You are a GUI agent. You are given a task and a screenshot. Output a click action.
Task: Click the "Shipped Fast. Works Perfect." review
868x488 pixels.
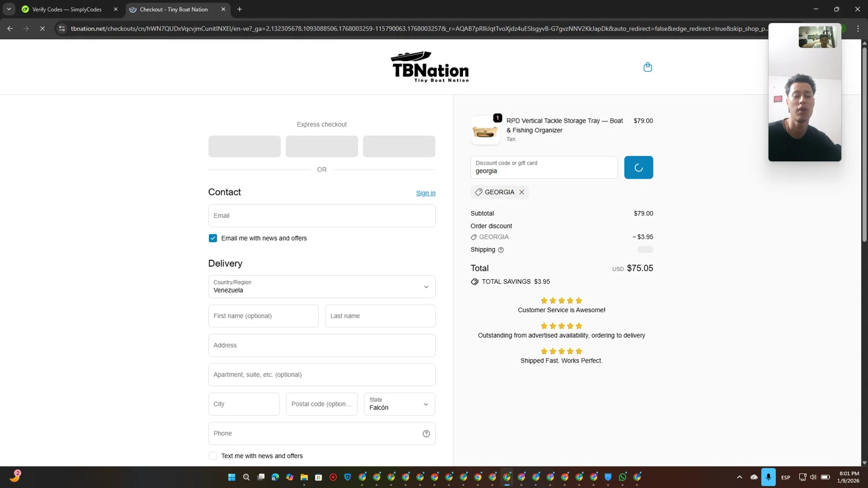coord(561,361)
